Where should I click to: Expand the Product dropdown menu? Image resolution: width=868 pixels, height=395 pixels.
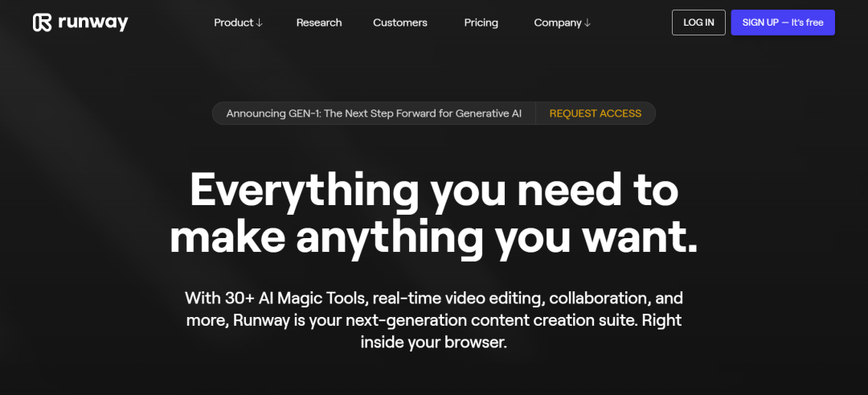(239, 23)
